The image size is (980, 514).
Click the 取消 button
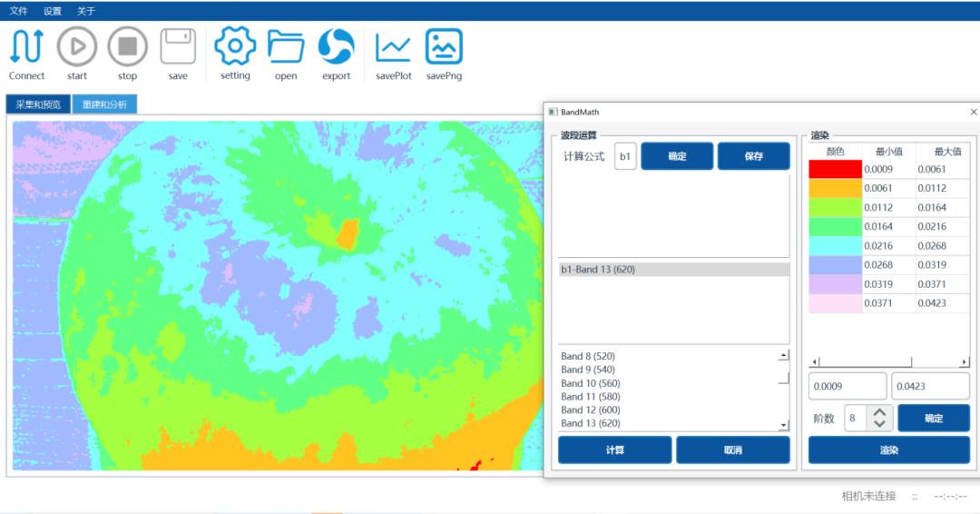point(733,450)
